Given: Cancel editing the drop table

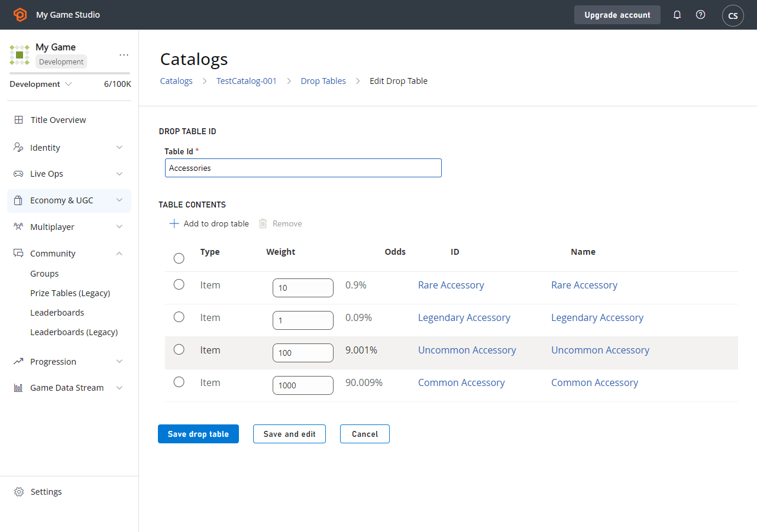Looking at the screenshot, I should pos(365,434).
